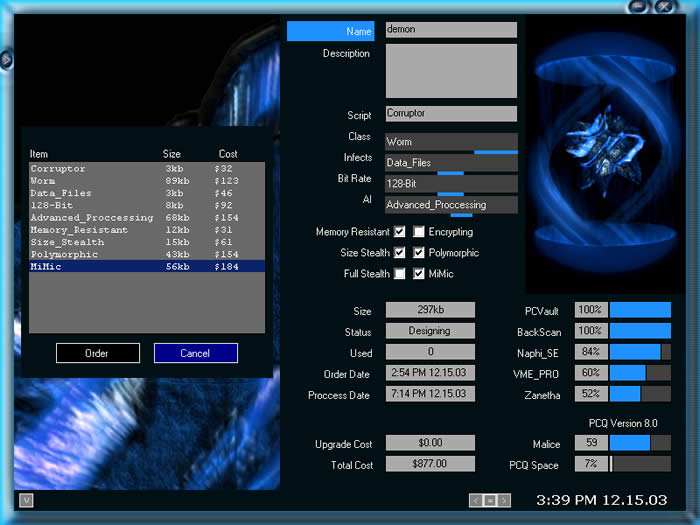The image size is (700, 525).
Task: Click the previous arrow beside the clock
Action: coord(476,499)
